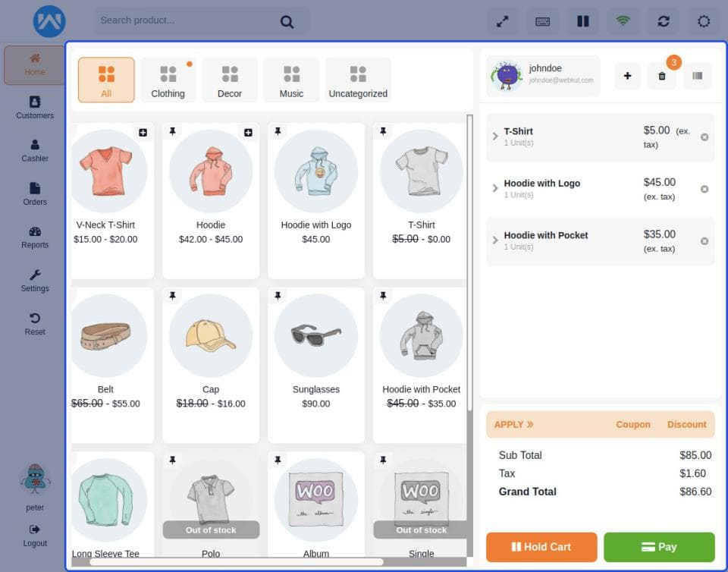
Task: Empty cart using trash icon
Action: tap(662, 76)
